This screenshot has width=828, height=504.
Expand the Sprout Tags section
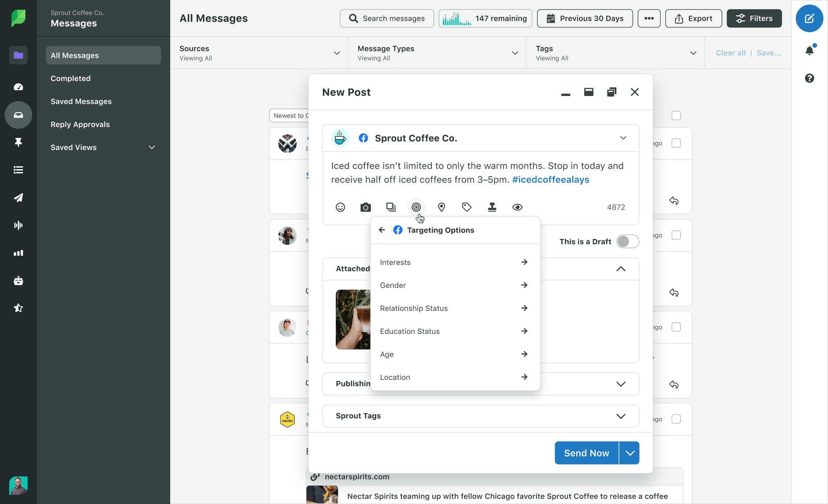point(621,415)
